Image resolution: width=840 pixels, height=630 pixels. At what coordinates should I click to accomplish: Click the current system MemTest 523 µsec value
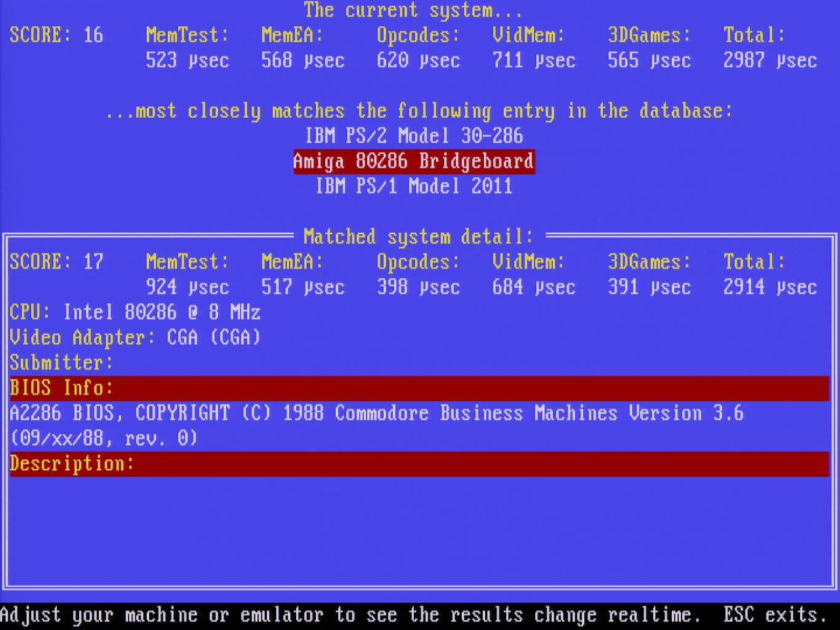pyautogui.click(x=187, y=60)
